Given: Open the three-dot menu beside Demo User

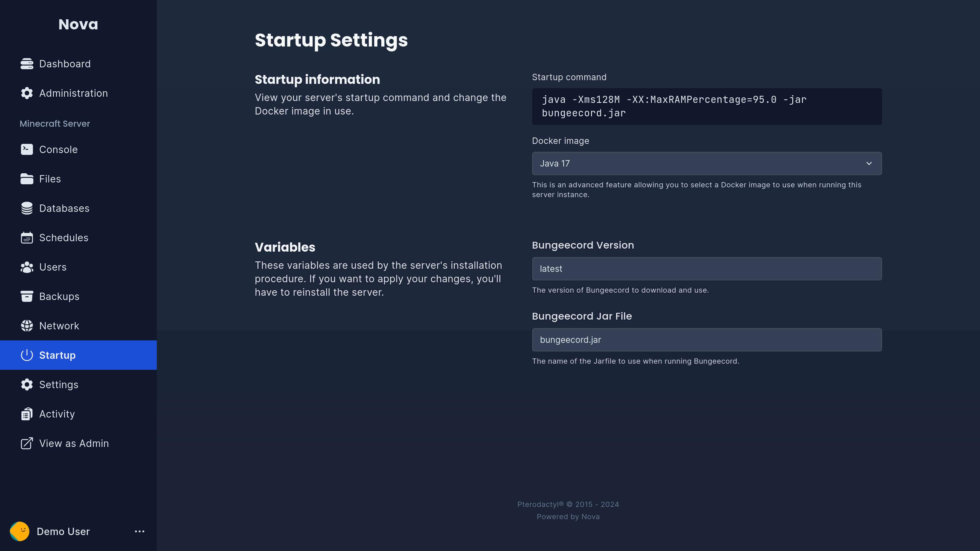Looking at the screenshot, I should pos(140,531).
